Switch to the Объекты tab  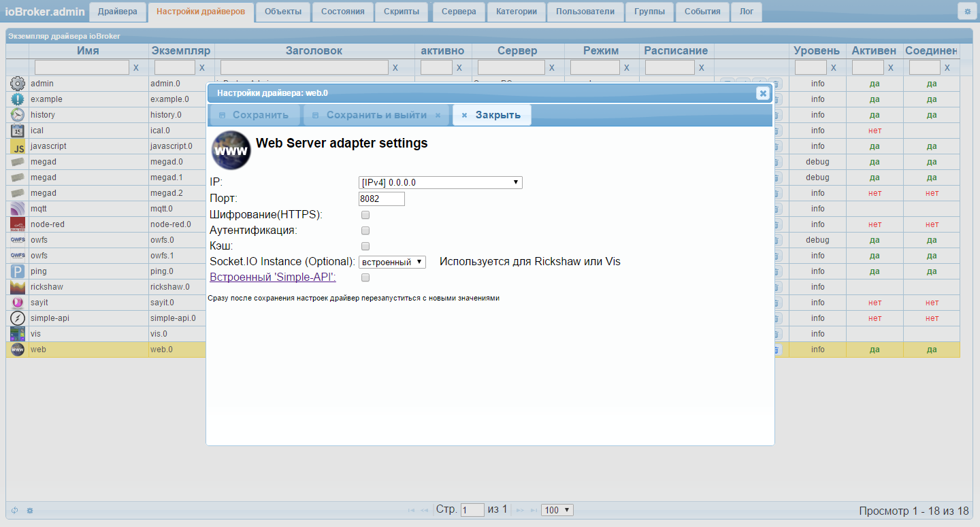coord(283,12)
